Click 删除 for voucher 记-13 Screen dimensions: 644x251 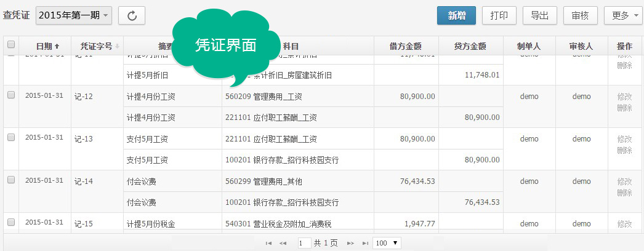[624, 150]
